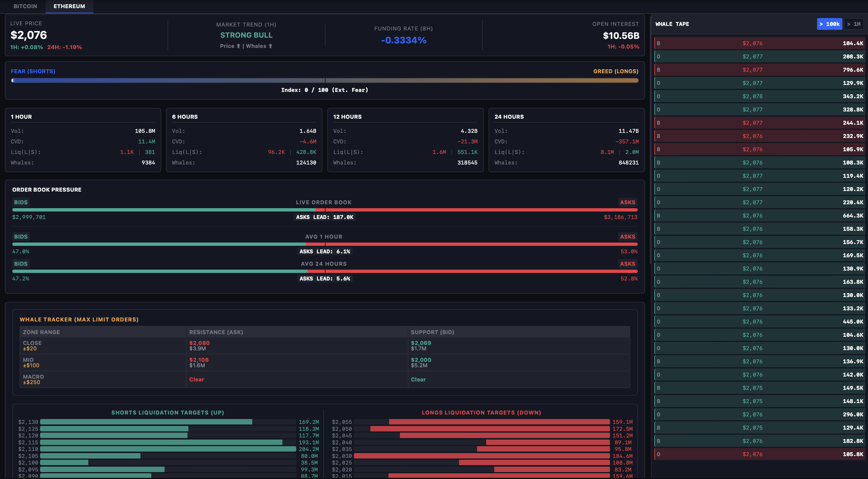Select the 796.6K whale tape trade row
Image resolution: width=868 pixels, height=479 pixels.
tap(759, 70)
